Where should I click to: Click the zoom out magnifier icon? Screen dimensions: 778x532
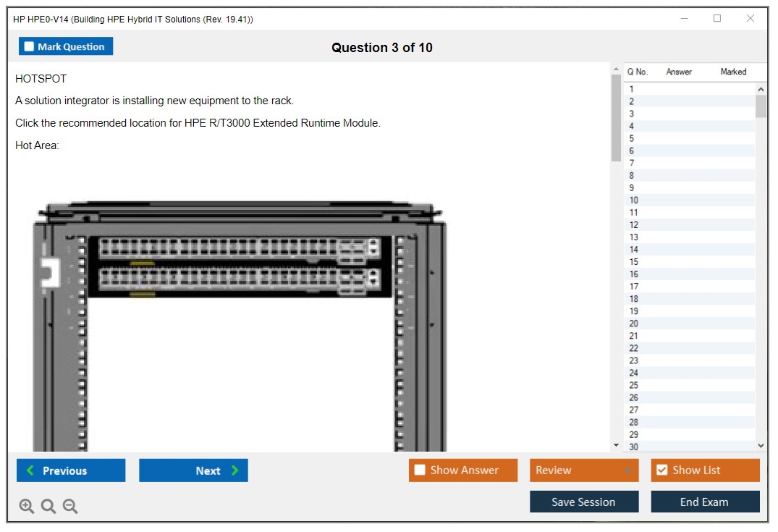[70, 507]
